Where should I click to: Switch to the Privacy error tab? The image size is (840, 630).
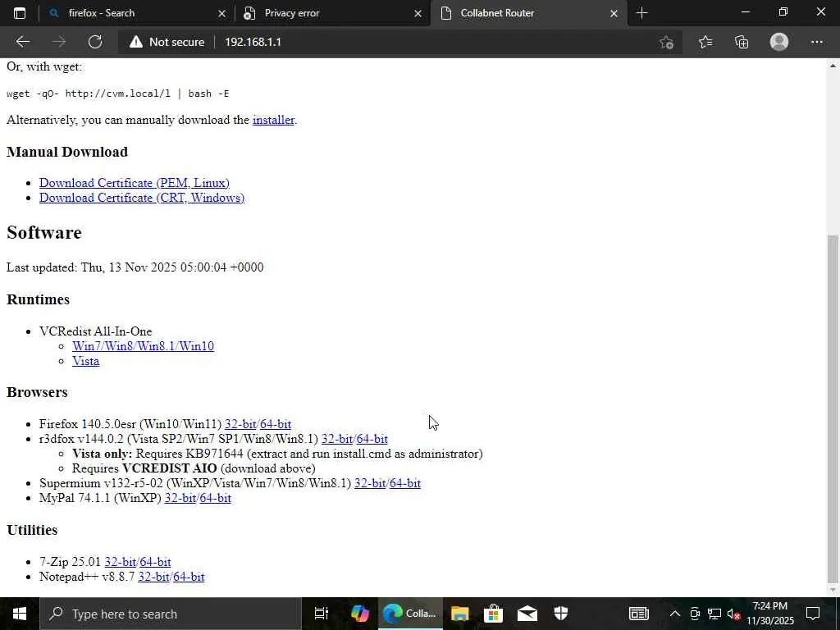click(333, 13)
